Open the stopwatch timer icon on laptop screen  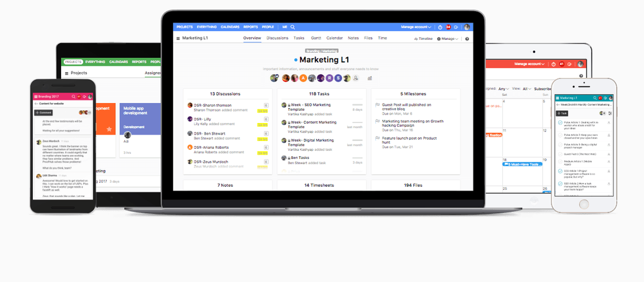[440, 28]
